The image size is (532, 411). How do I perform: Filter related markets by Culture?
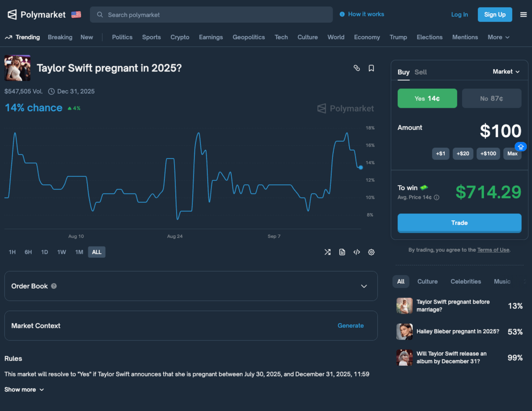pyautogui.click(x=428, y=281)
